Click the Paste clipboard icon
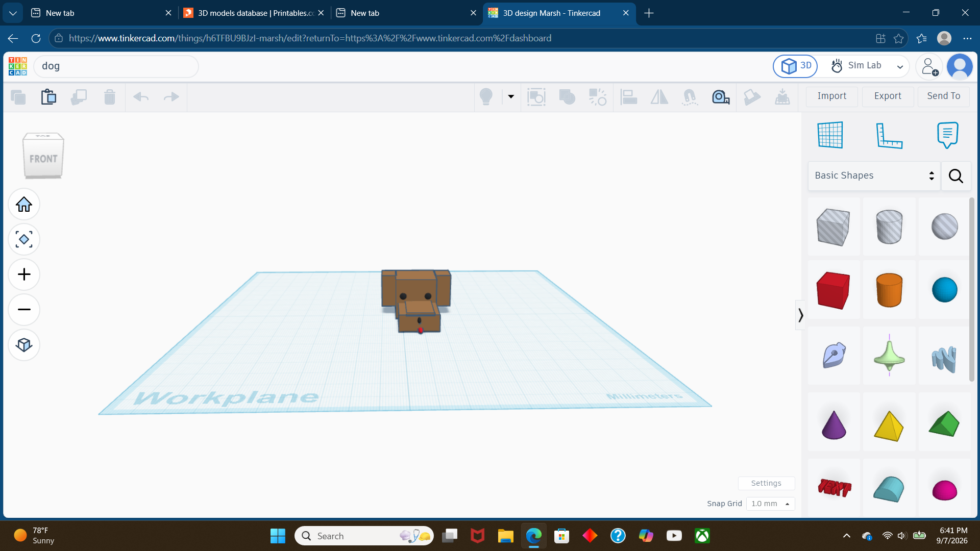 pyautogui.click(x=48, y=96)
